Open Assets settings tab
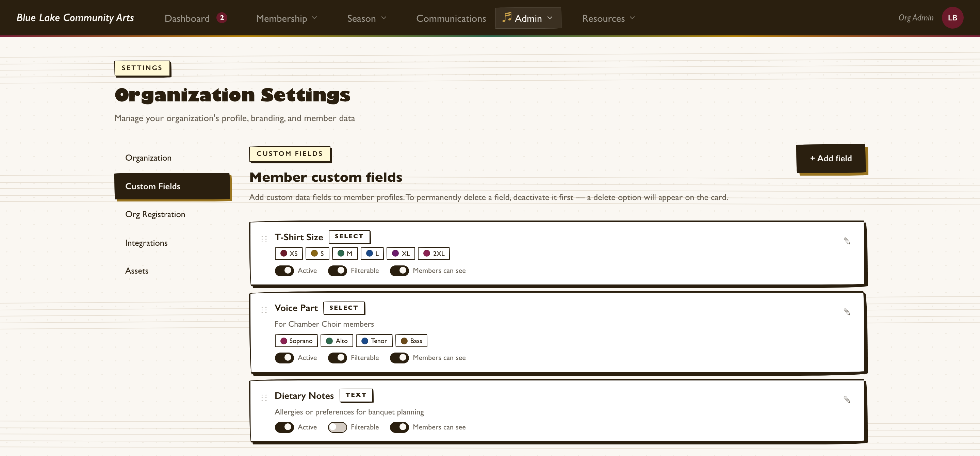 [x=172, y=271]
